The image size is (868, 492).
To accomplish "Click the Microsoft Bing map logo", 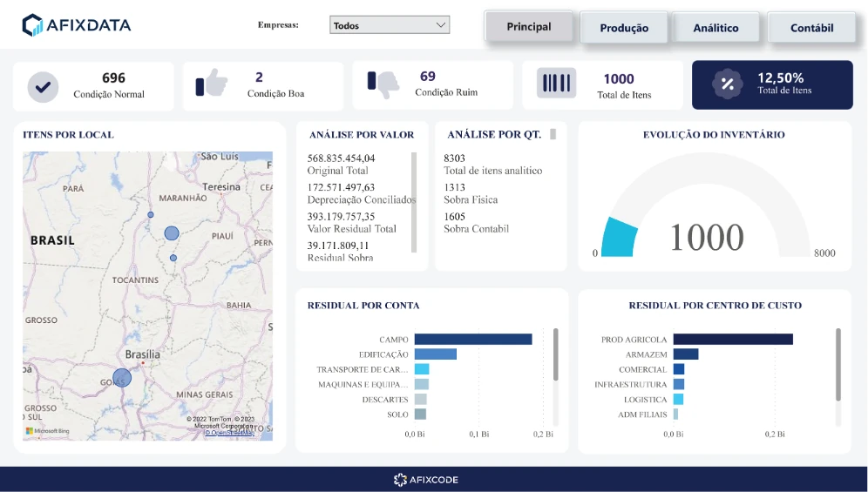I will [47, 431].
